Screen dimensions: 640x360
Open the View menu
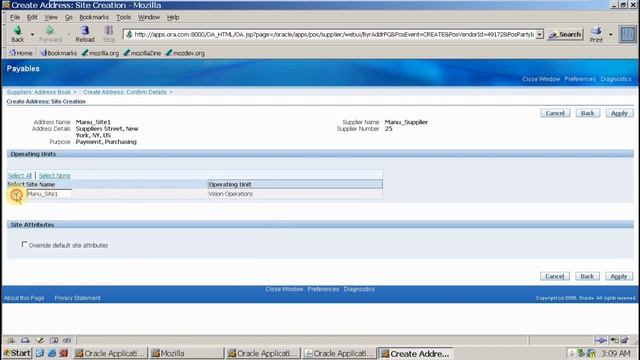coord(51,17)
